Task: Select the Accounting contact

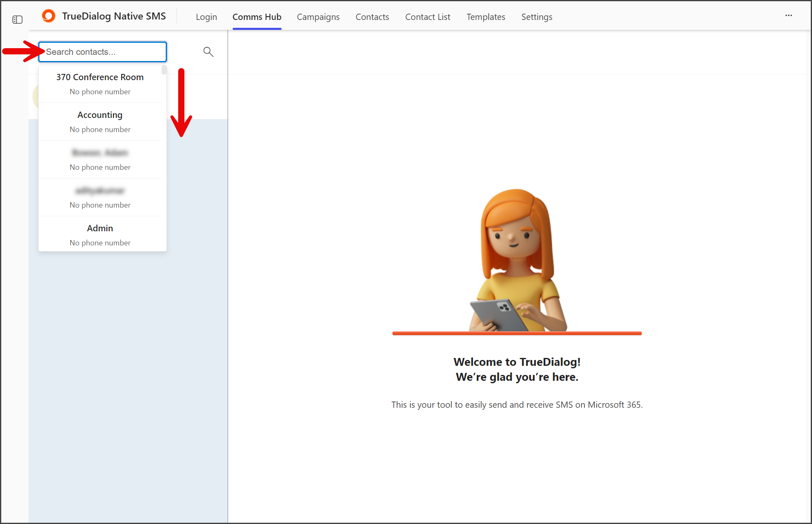Action: pos(100,122)
